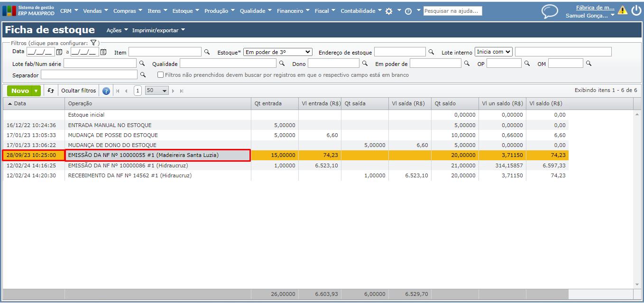Click the refresh grid icon

click(x=51, y=91)
